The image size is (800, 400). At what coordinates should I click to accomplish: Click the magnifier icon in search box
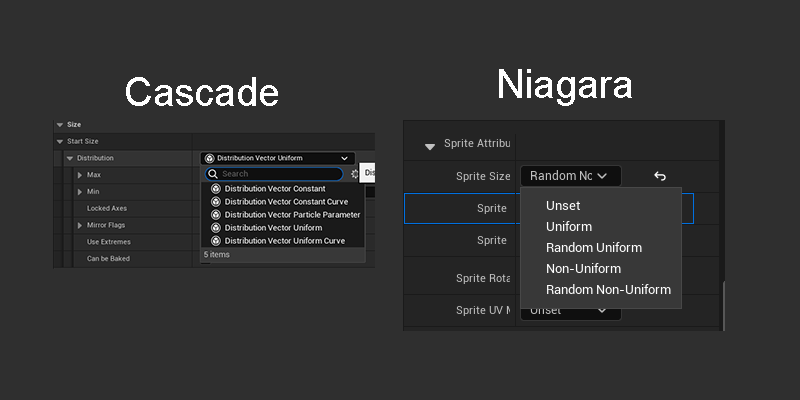tap(213, 174)
